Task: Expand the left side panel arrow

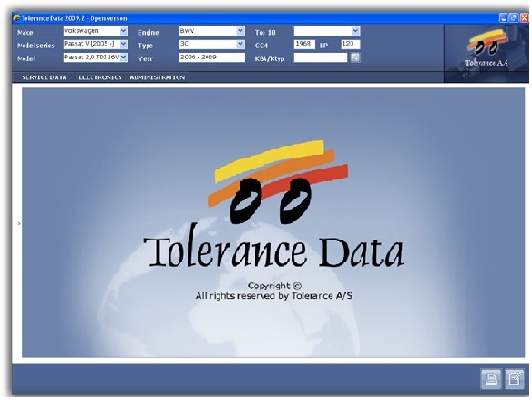Action: click(19, 223)
